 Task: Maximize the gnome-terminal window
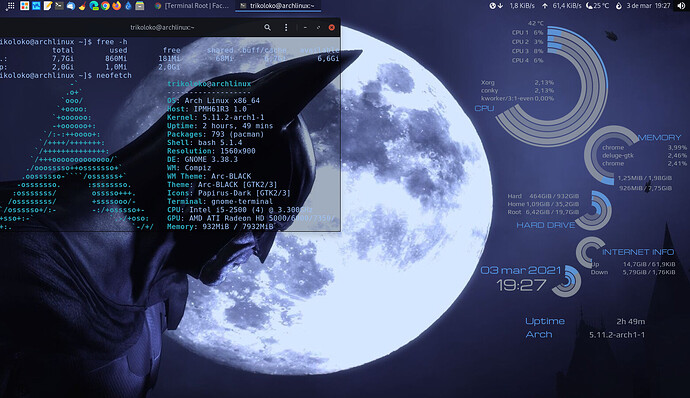click(x=318, y=27)
